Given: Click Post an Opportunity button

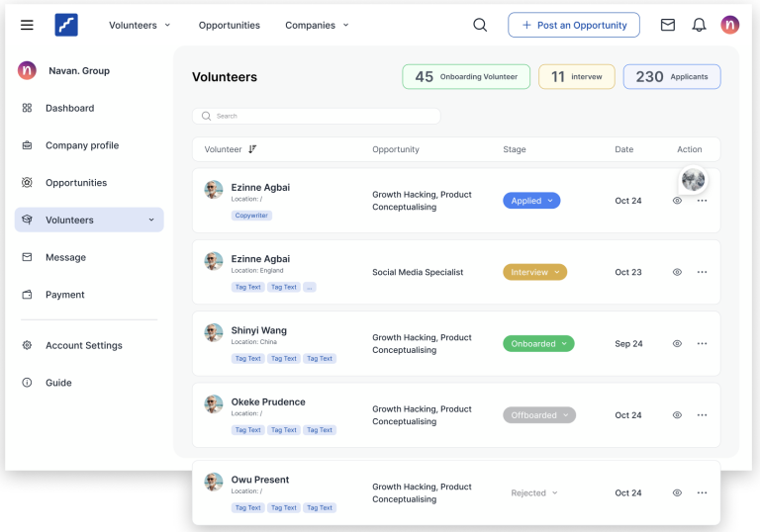Looking at the screenshot, I should point(574,25).
